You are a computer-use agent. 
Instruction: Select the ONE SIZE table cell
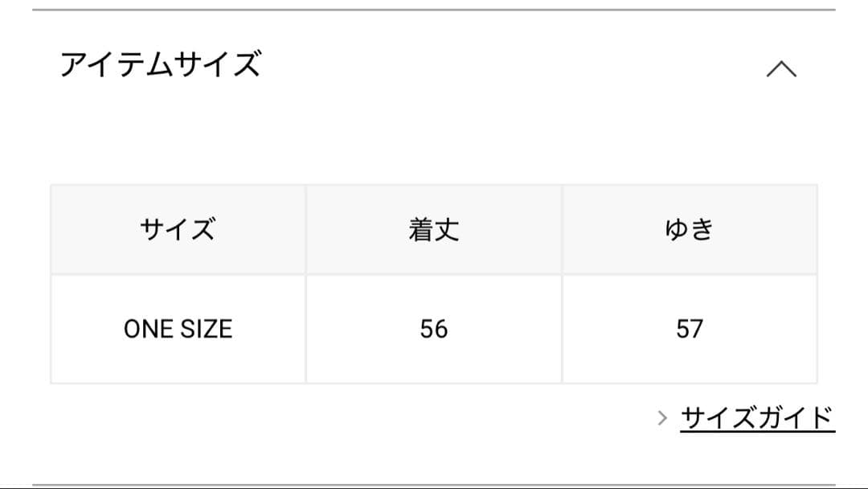click(x=178, y=327)
